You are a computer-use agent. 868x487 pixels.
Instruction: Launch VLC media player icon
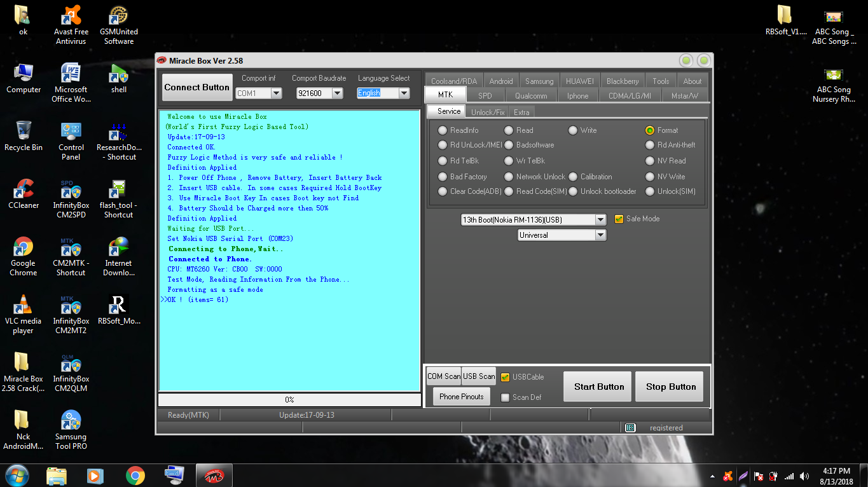point(24,315)
